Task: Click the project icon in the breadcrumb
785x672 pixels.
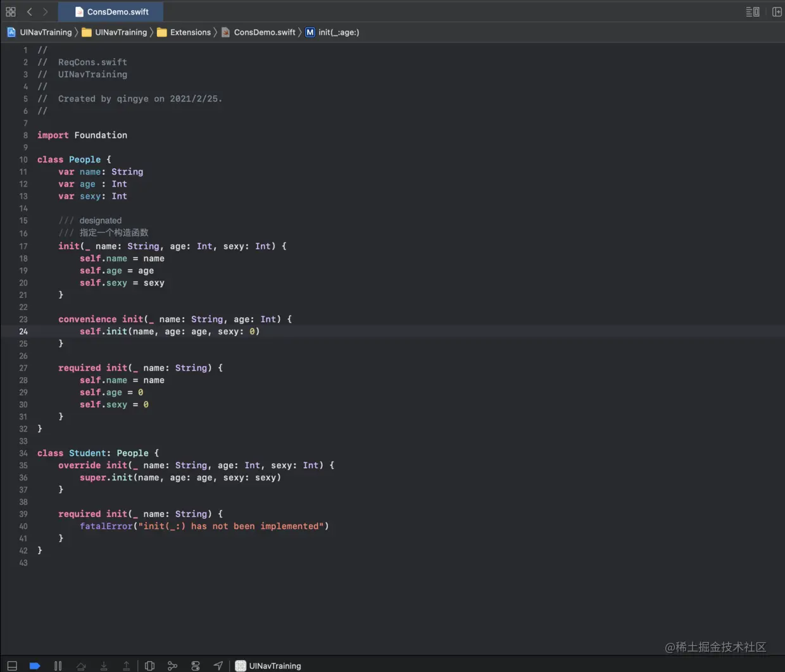Action: (x=11, y=32)
